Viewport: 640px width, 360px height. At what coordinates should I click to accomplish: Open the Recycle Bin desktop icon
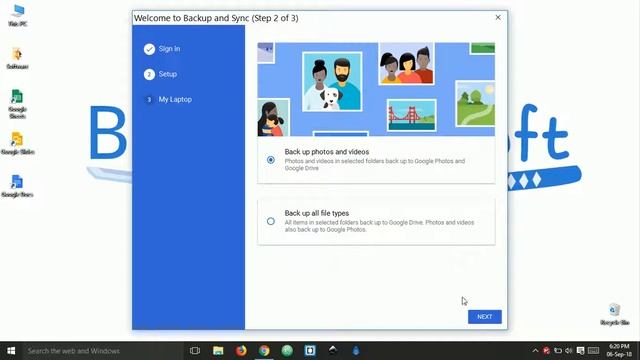click(614, 314)
